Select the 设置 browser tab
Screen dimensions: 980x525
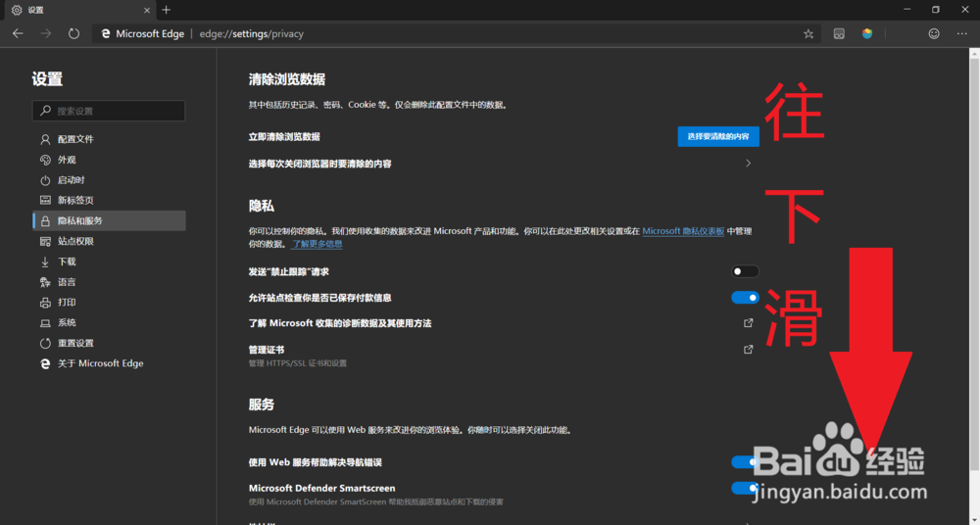[x=78, y=10]
